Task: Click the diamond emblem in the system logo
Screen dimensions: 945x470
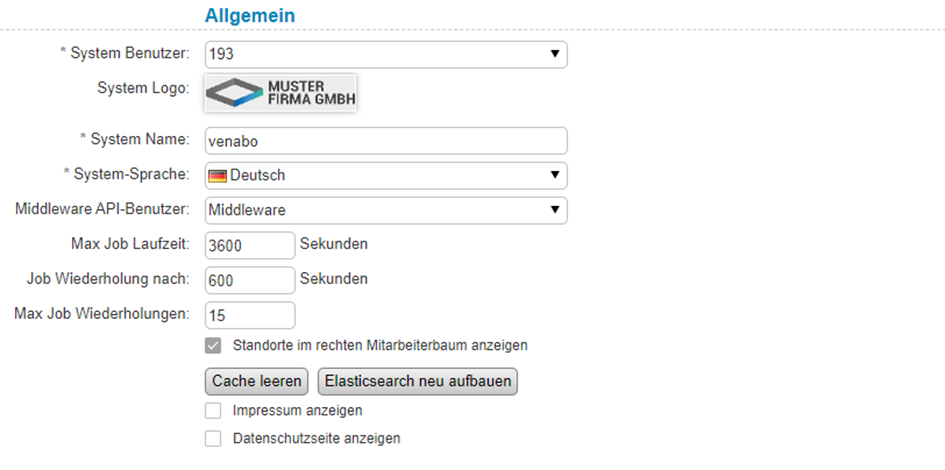Action: coord(236,93)
